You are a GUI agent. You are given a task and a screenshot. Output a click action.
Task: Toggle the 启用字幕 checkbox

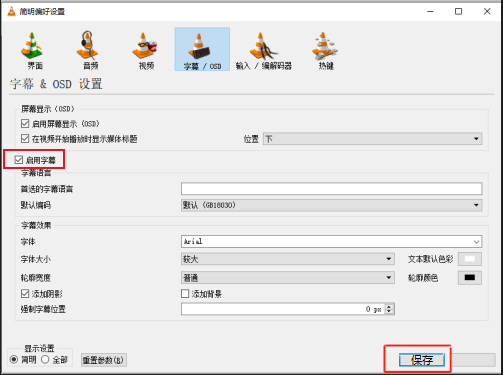(x=19, y=160)
